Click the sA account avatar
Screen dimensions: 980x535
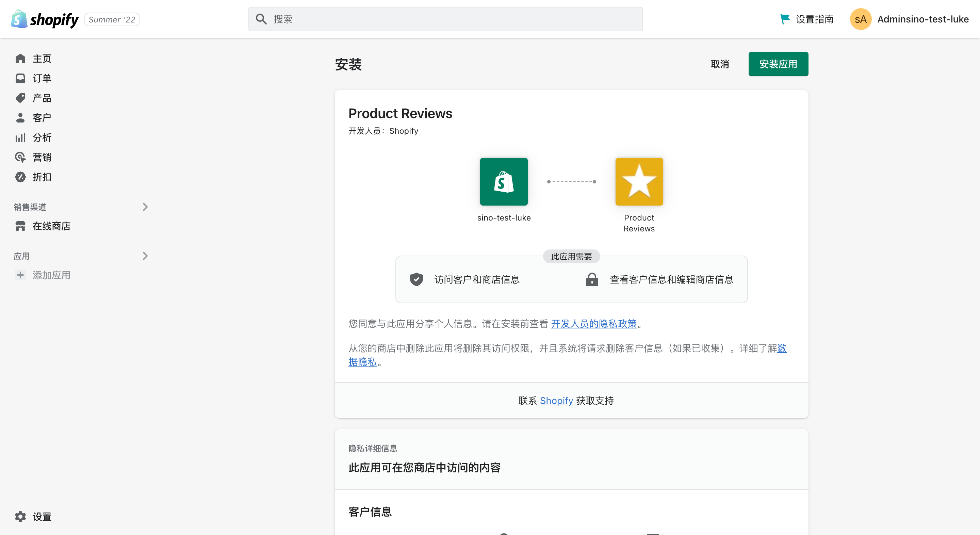tap(861, 19)
